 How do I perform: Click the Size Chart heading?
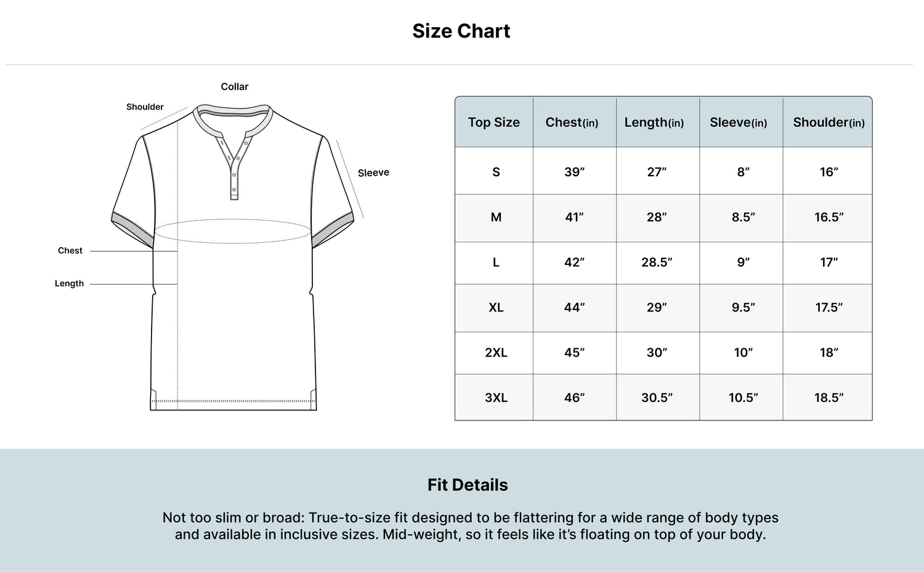coord(461,31)
